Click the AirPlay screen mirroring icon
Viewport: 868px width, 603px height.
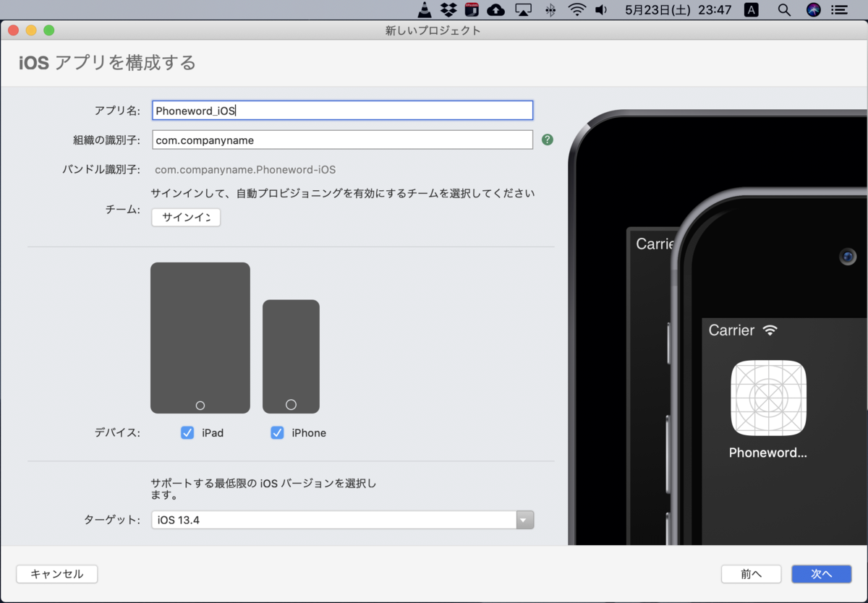(x=524, y=10)
